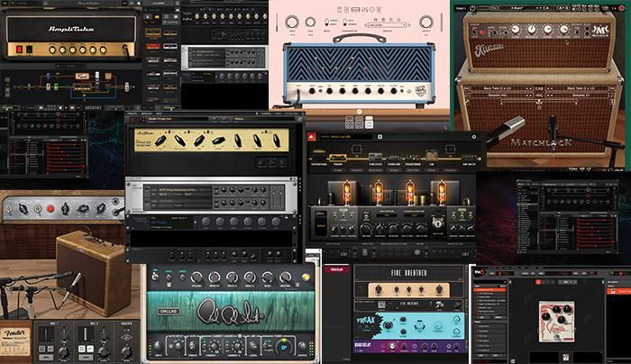Click the blue tuner display on PRS bottom strip
The width and height of the screenshot is (631, 364).
tap(284, 347)
